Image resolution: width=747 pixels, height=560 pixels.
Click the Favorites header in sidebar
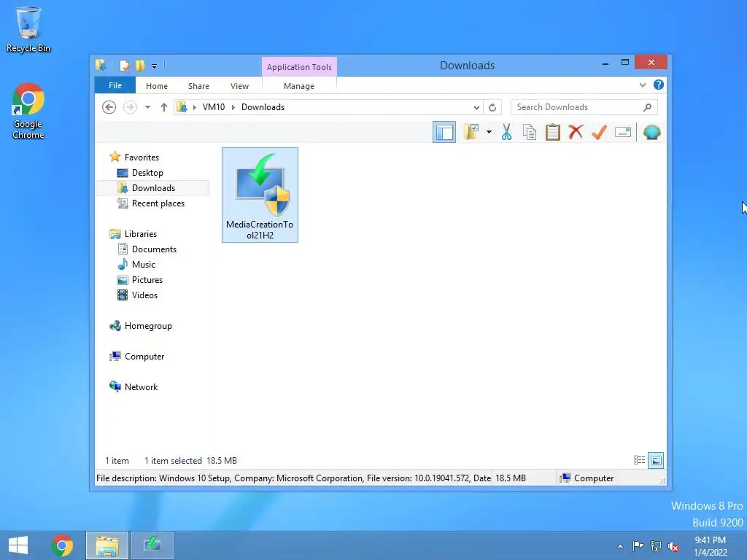tap(142, 157)
